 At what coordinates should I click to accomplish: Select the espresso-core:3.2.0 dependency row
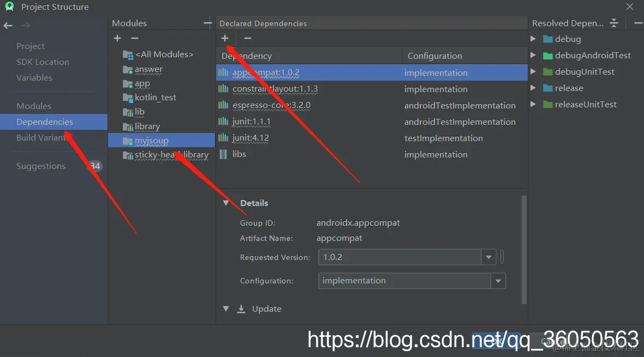point(372,105)
